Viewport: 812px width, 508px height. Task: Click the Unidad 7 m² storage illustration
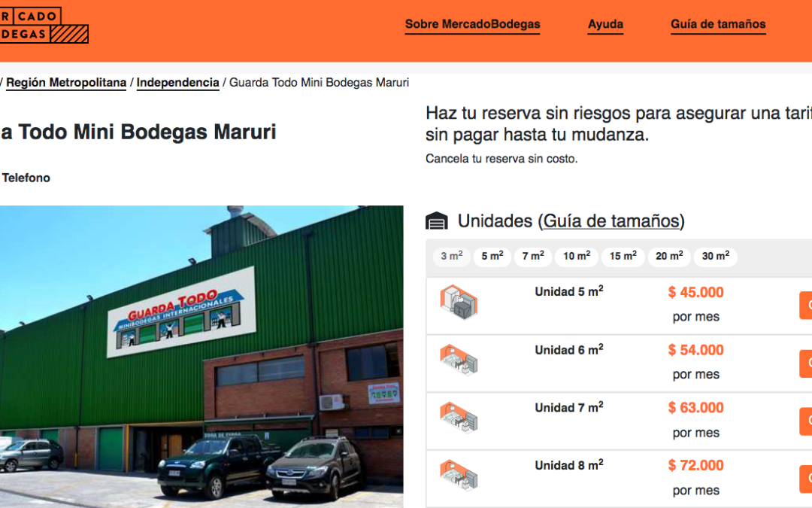pyautogui.click(x=459, y=418)
